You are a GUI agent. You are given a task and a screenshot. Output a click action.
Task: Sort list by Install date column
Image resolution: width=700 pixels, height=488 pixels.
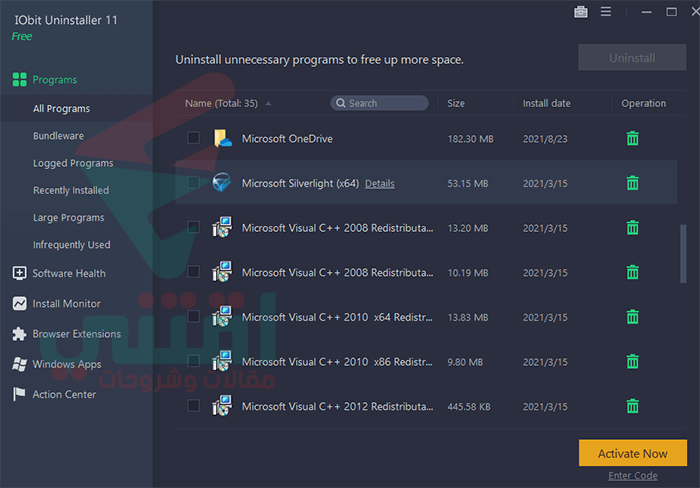546,103
